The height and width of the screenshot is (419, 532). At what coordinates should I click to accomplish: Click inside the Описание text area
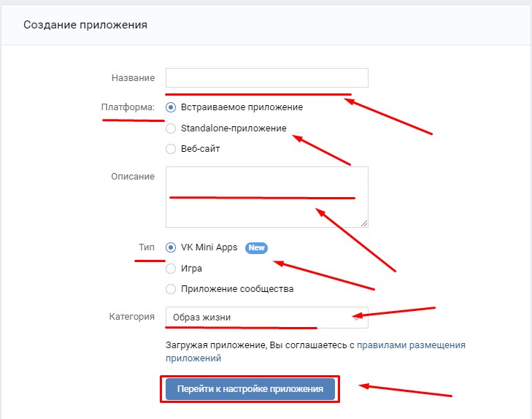pos(266,197)
